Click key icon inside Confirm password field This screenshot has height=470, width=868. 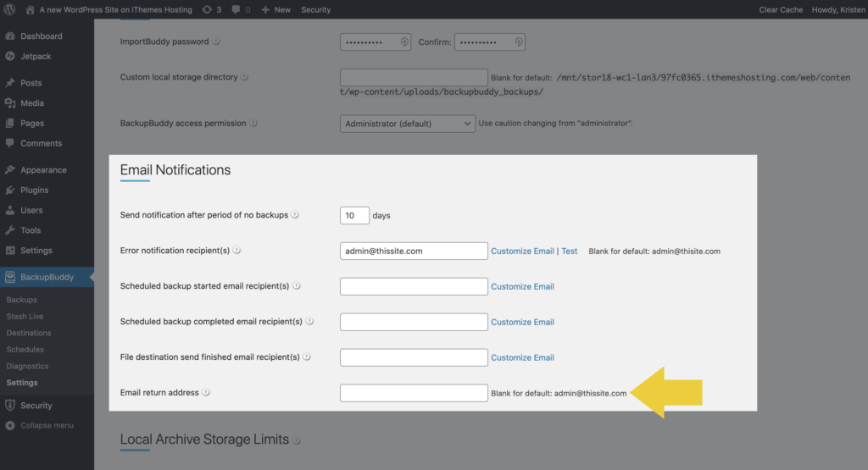(x=519, y=42)
